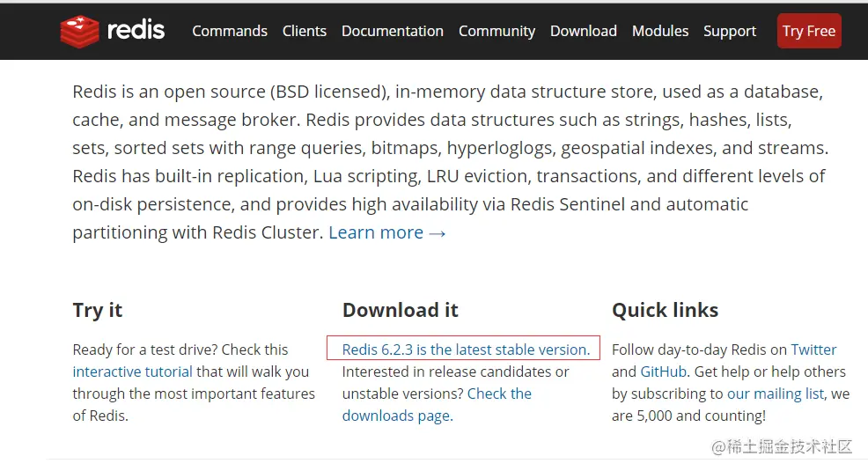The image size is (868, 471).
Task: Click the redis wordmark text in header
Action: 136,31
